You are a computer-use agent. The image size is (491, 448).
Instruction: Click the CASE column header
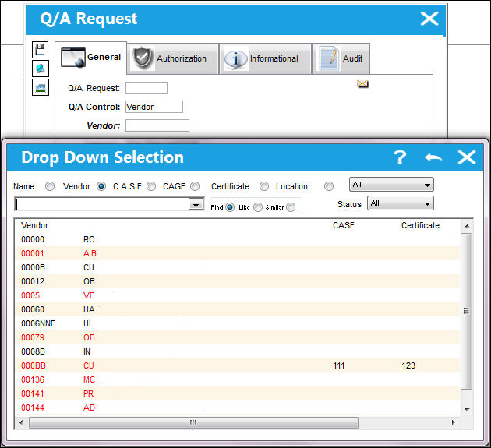(343, 225)
